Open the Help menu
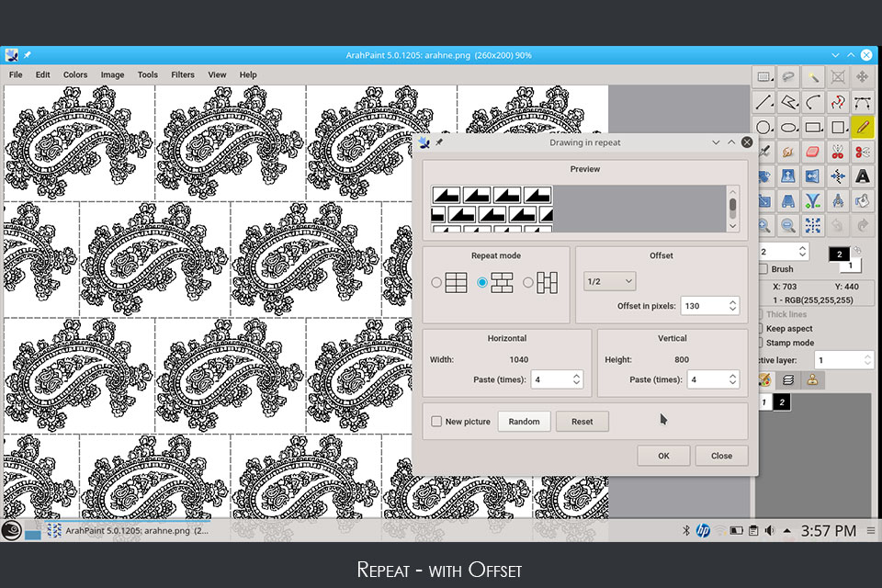 [x=248, y=74]
